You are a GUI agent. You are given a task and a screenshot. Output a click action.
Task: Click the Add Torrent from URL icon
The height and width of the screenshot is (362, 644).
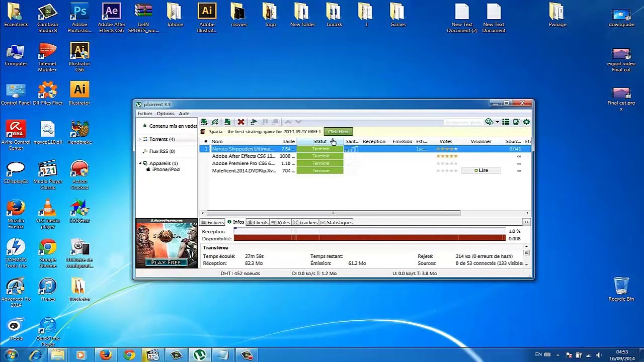pos(215,122)
